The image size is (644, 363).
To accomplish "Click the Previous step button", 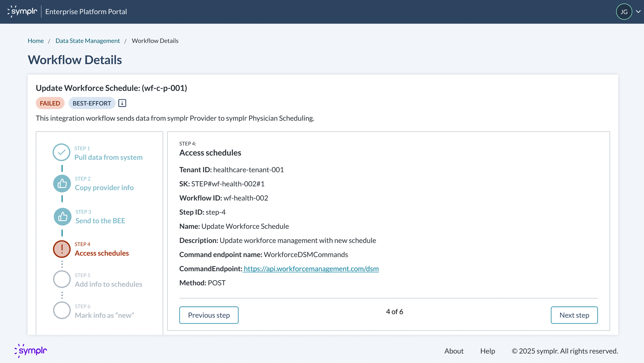I will click(x=209, y=315).
